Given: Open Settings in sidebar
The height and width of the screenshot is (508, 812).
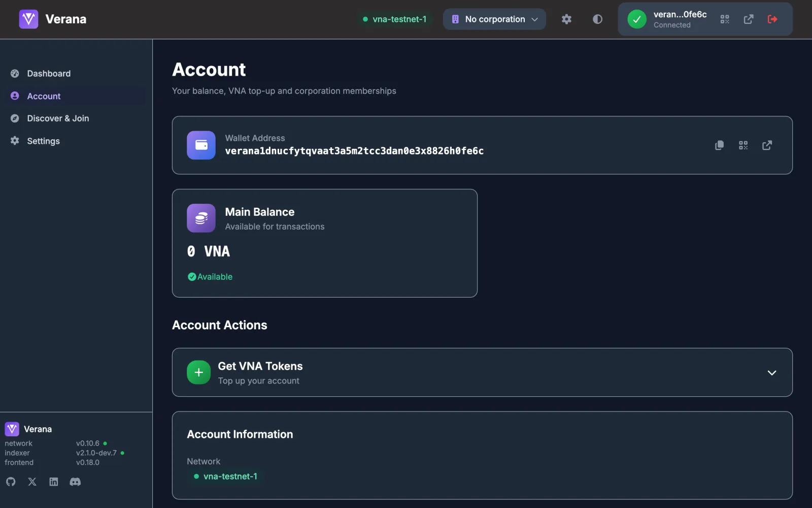Looking at the screenshot, I should pyautogui.click(x=43, y=141).
